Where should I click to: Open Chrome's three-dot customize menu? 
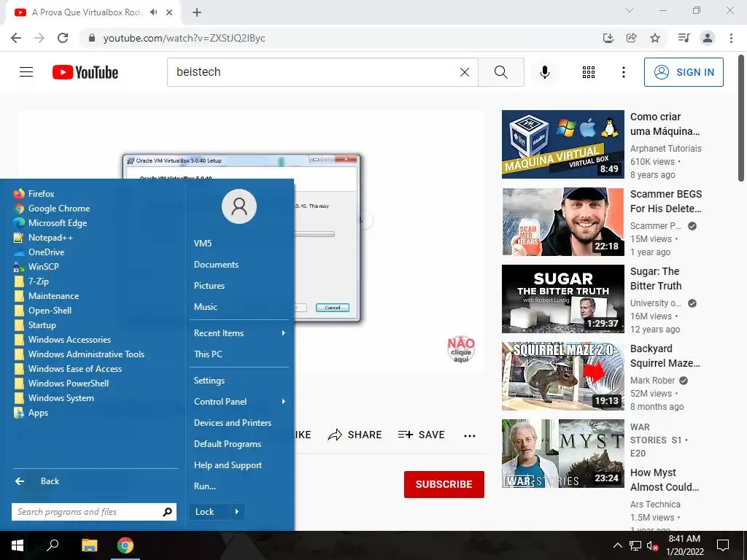[731, 38]
